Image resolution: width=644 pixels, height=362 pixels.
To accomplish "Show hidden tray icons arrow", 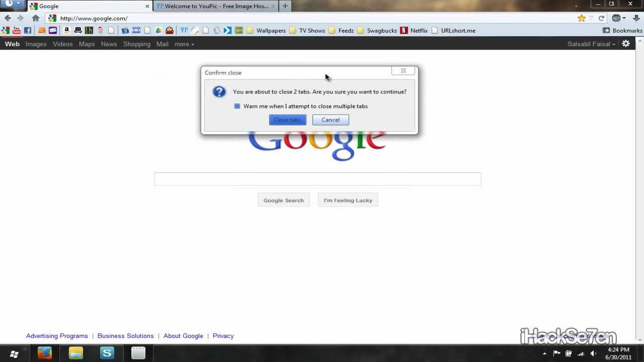I will [544, 353].
